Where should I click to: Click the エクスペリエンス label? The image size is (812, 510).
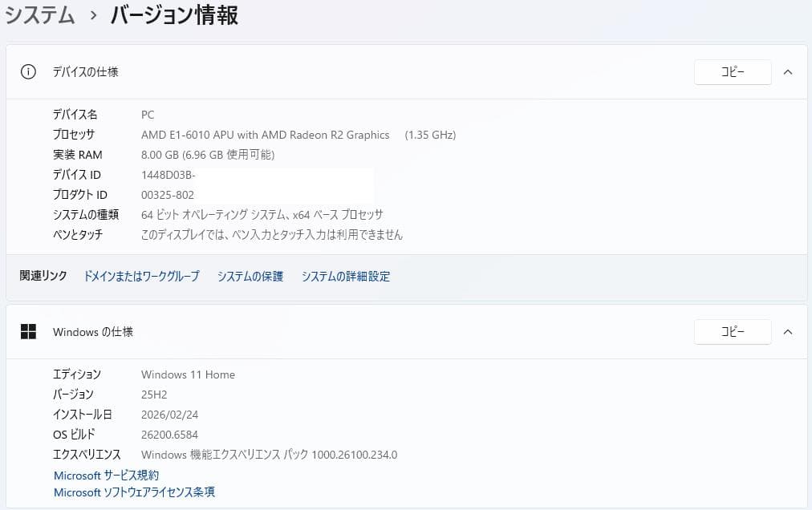[x=87, y=455]
